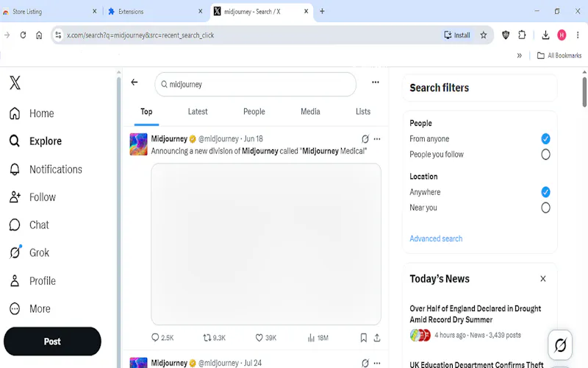Open the Extensions puzzle icon
Image resolution: width=588 pixels, height=368 pixels.
point(522,35)
